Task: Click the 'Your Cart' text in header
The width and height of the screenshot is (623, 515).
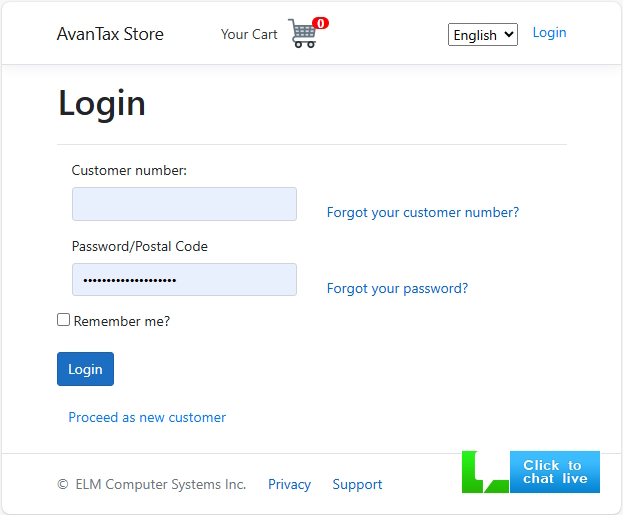Action: 249,34
